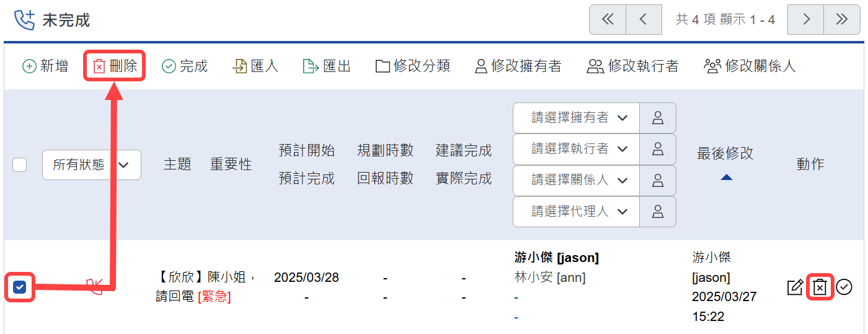This screenshot has height=334, width=868.
Task: Click the edit pencil icon in the 陳小姐 row
Action: coord(795,287)
